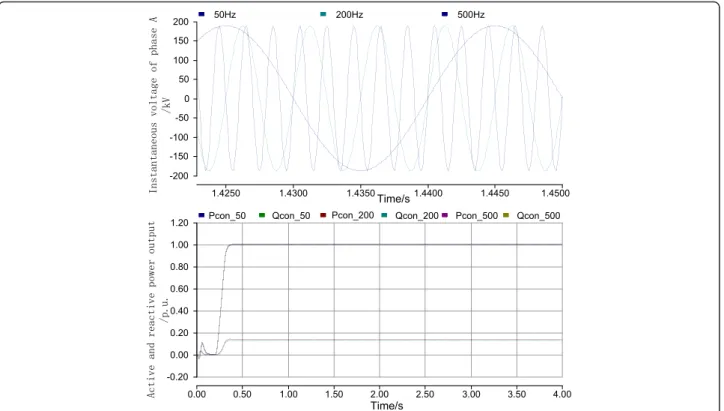Click the 'Qcon_200' legend text
This screenshot has width=724, height=411.
[416, 216]
